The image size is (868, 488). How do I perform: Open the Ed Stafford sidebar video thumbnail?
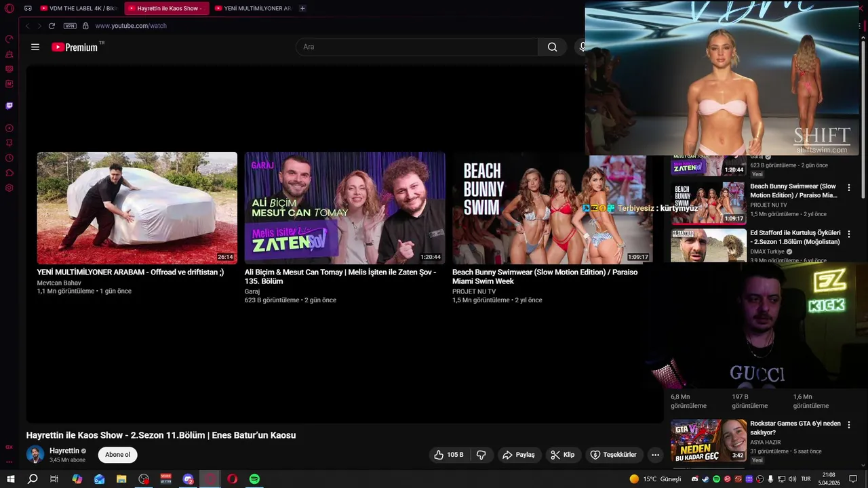tap(709, 245)
